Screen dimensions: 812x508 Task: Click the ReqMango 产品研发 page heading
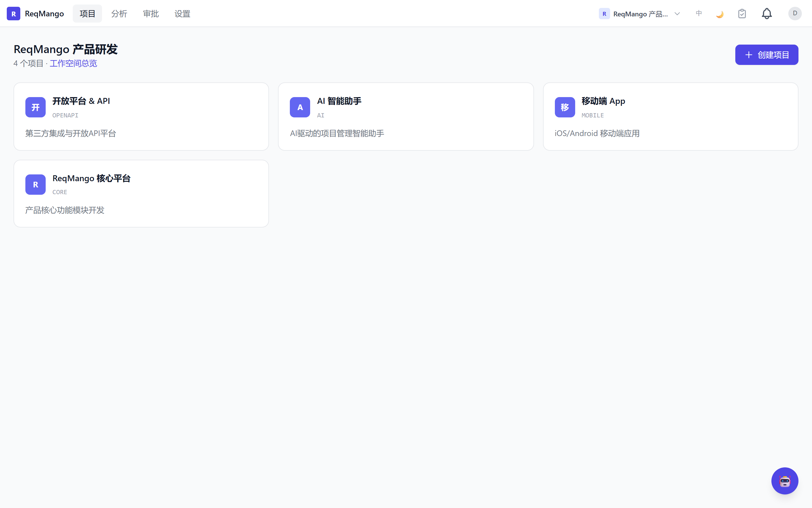[65, 49]
